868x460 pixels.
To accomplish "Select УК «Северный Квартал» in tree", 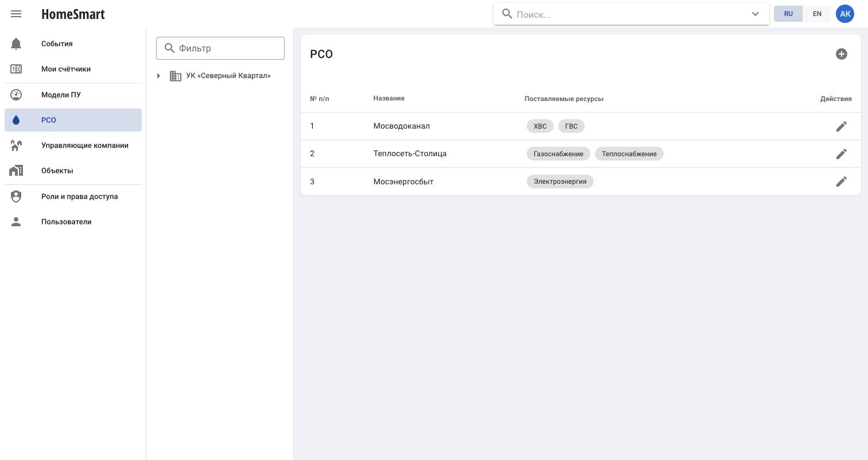I will click(228, 76).
